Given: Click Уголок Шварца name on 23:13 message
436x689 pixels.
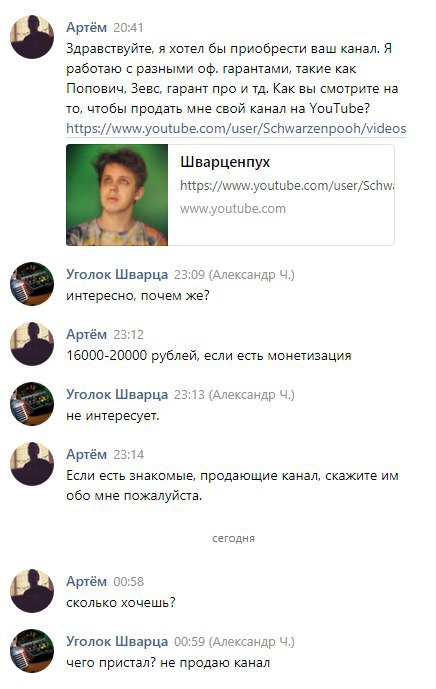Looking at the screenshot, I should pos(117,394).
